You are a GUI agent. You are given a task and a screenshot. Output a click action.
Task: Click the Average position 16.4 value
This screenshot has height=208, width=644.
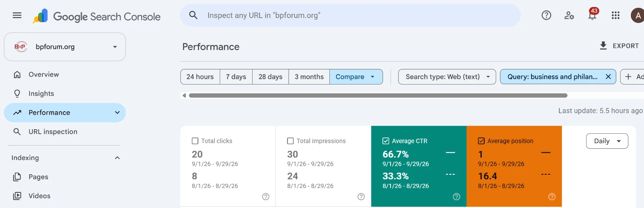point(488,176)
